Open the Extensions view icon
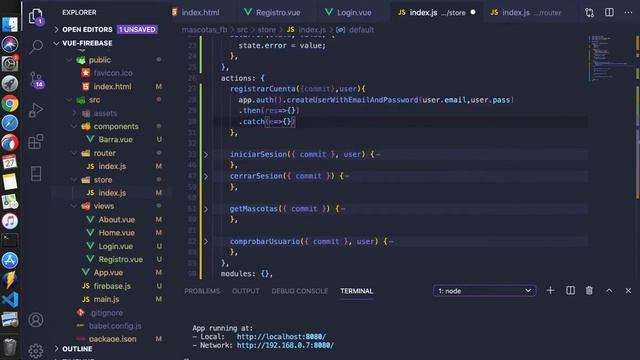Viewport: 640px width, 360px height. (x=36, y=142)
